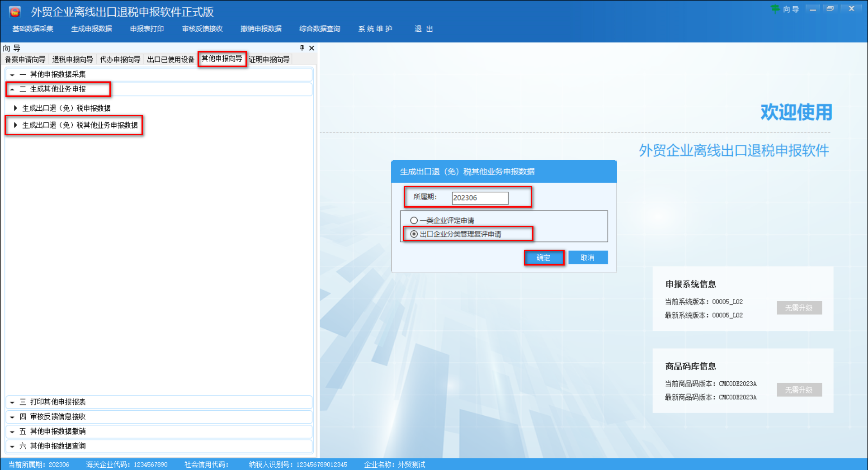Screen dimensions: 868x470
Task: Click the 确定 button in the dialog
Action: pos(543,257)
